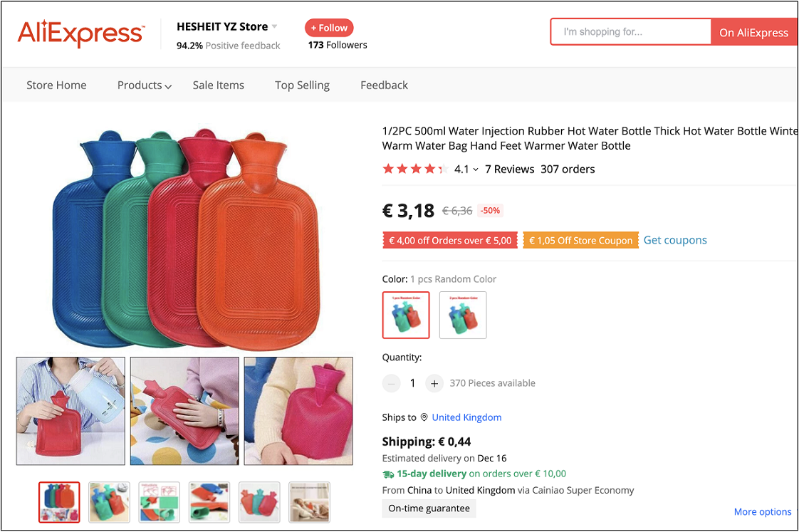The width and height of the screenshot is (799, 532).
Task: Open the 4.1 rating breakdown dropdown
Action: click(476, 169)
